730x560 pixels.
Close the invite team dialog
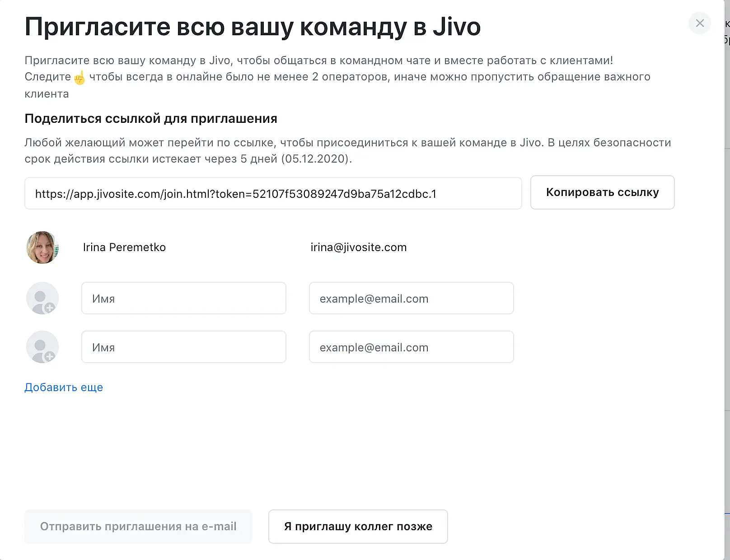pos(700,23)
